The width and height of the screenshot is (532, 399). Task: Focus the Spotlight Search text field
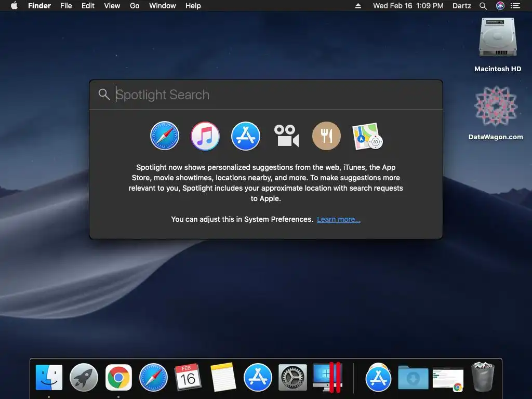266,95
